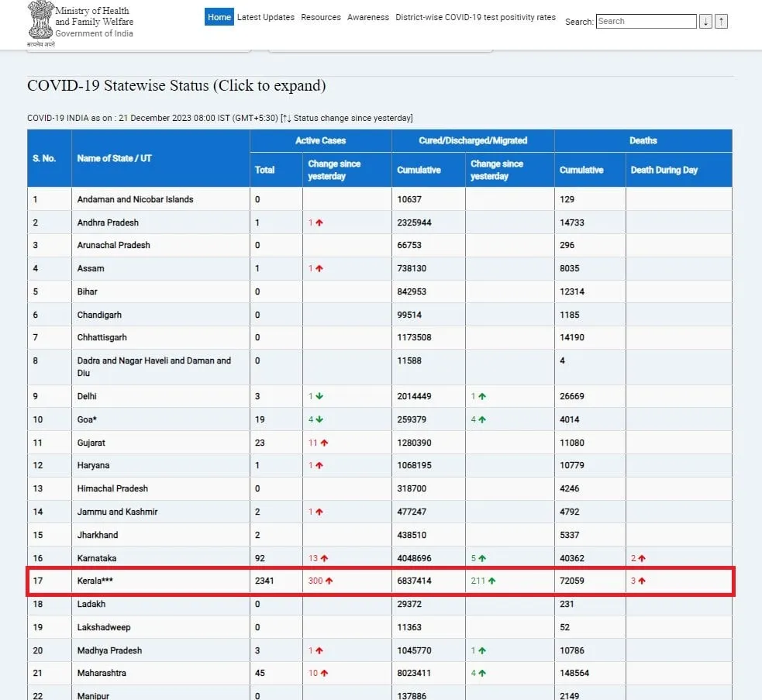Select the Chandigarh state name
The height and width of the screenshot is (700, 762).
(100, 315)
